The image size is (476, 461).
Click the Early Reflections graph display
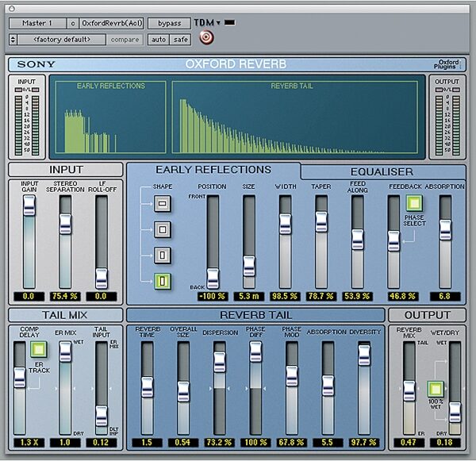[111, 117]
